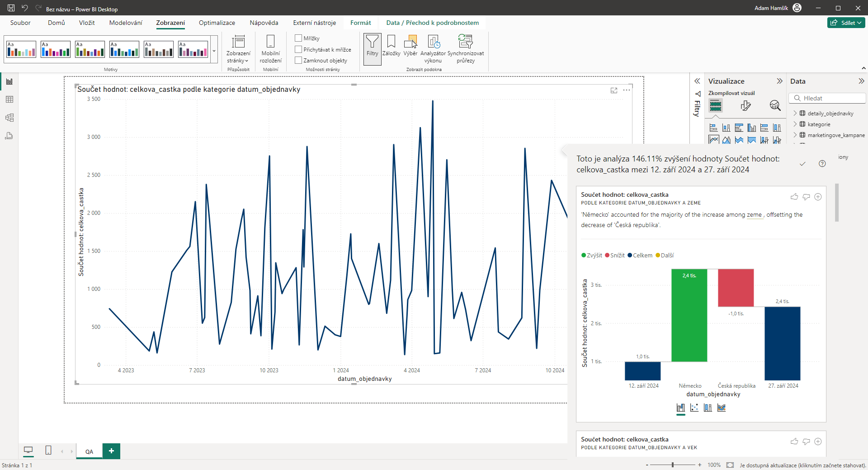Add a new page with plus button
This screenshot has height=470, width=868.
pyautogui.click(x=111, y=451)
